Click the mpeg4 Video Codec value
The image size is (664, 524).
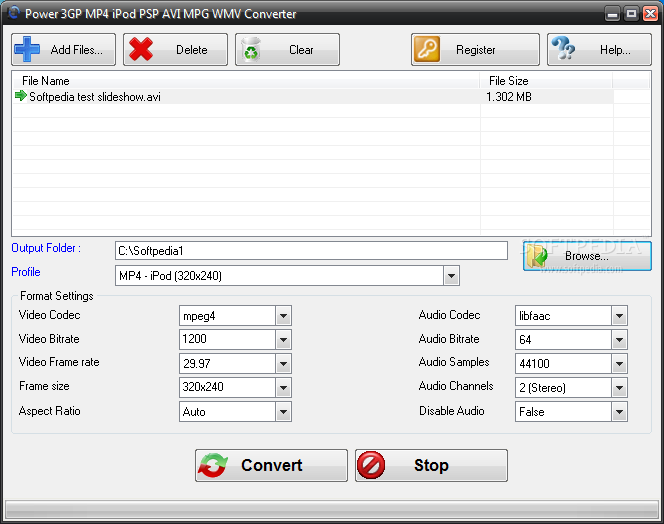(199, 316)
